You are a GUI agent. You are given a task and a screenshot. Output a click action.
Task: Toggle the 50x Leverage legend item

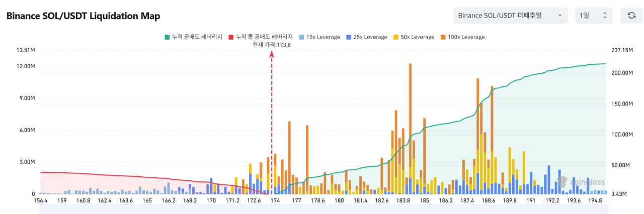[x=414, y=37]
